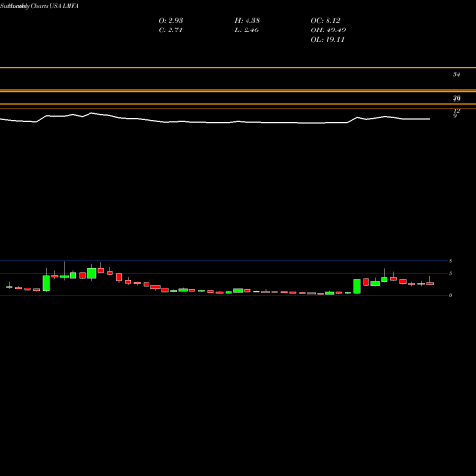Screen dimensions: 476x476
Task: Click the '54' axis label
Action: pyautogui.click(x=456, y=75)
